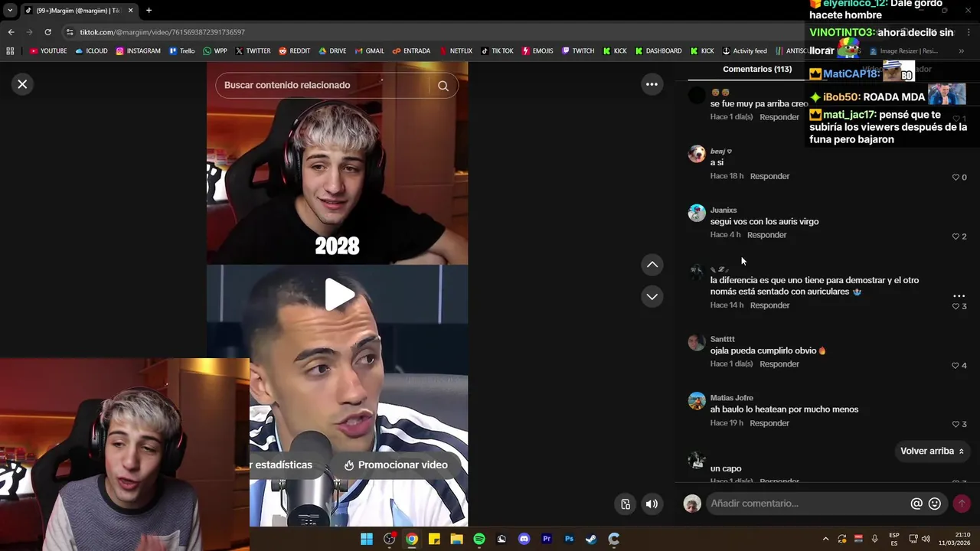980x551 pixels.
Task: Open Spotify from the taskbar
Action: pos(479,539)
